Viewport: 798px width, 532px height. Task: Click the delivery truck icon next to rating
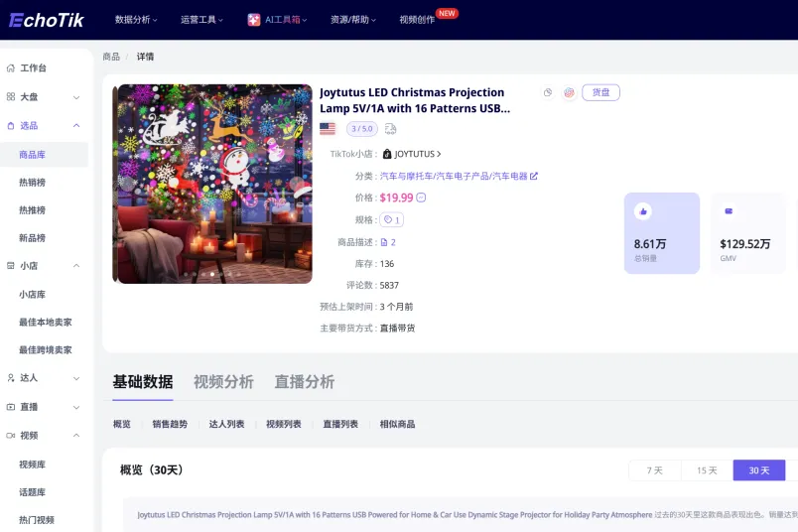[391, 129]
